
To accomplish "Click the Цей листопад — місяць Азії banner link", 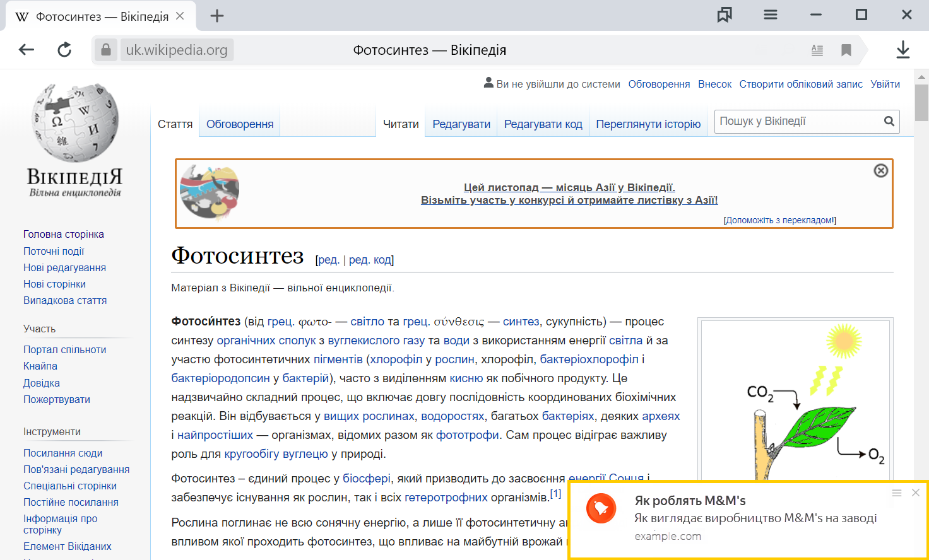I will [x=569, y=187].
